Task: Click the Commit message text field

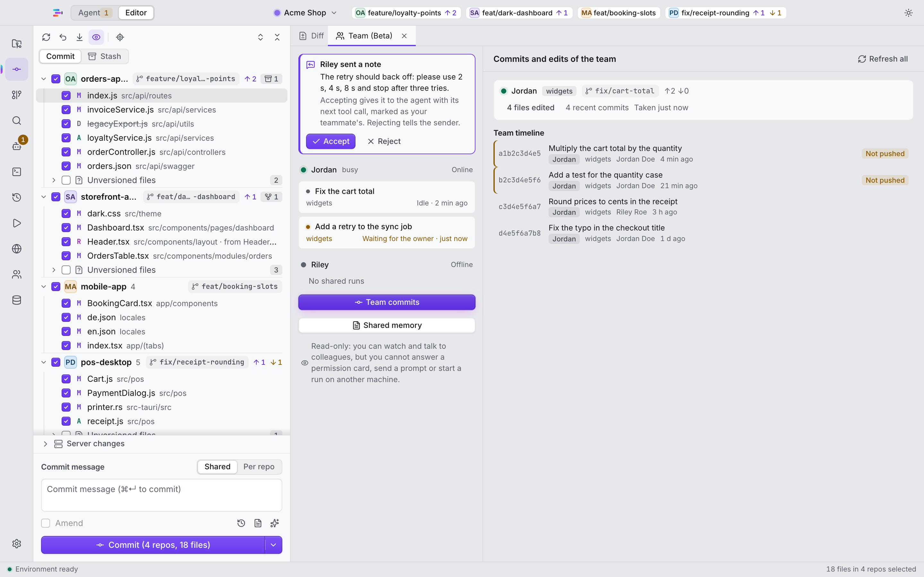Action: 161,495
